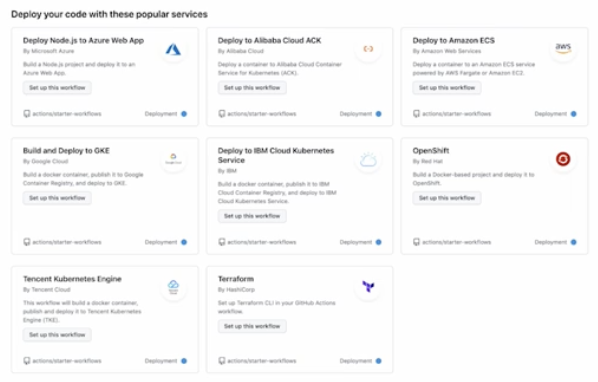Click repo icon in Terraform card
This screenshot has width=598, height=382.
coord(222,361)
